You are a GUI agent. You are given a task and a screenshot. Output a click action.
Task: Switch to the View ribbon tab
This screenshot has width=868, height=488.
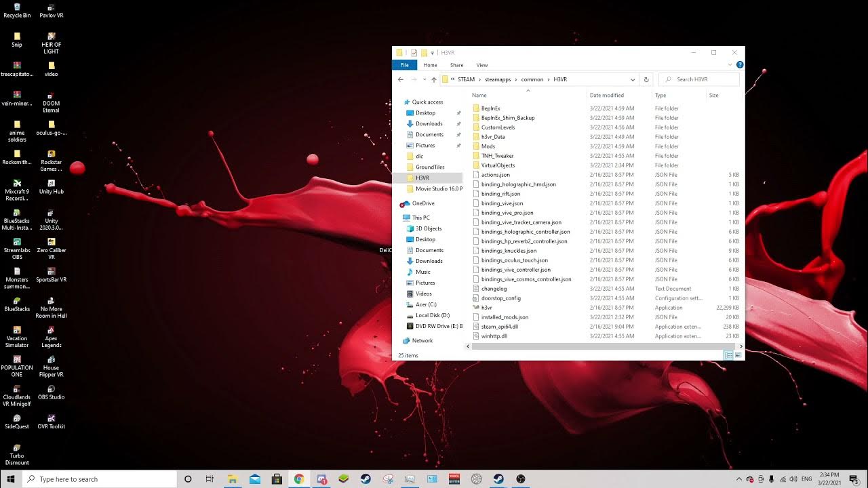(482, 65)
